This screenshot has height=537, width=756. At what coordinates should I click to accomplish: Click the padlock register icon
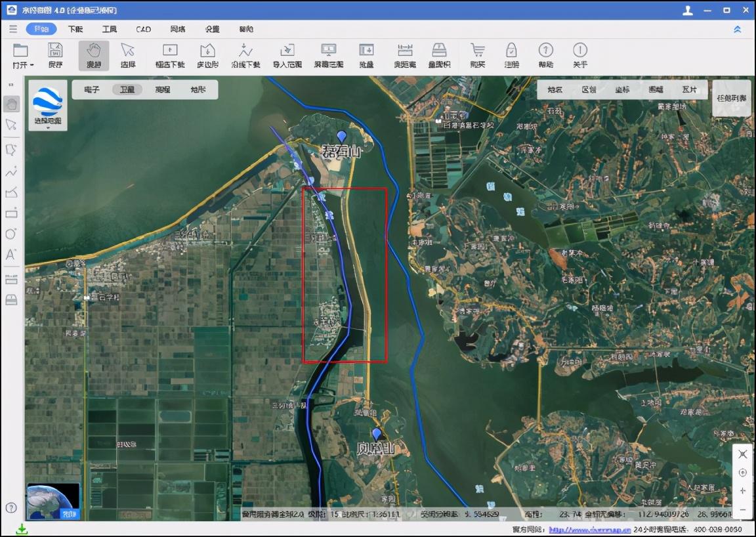pos(512,54)
